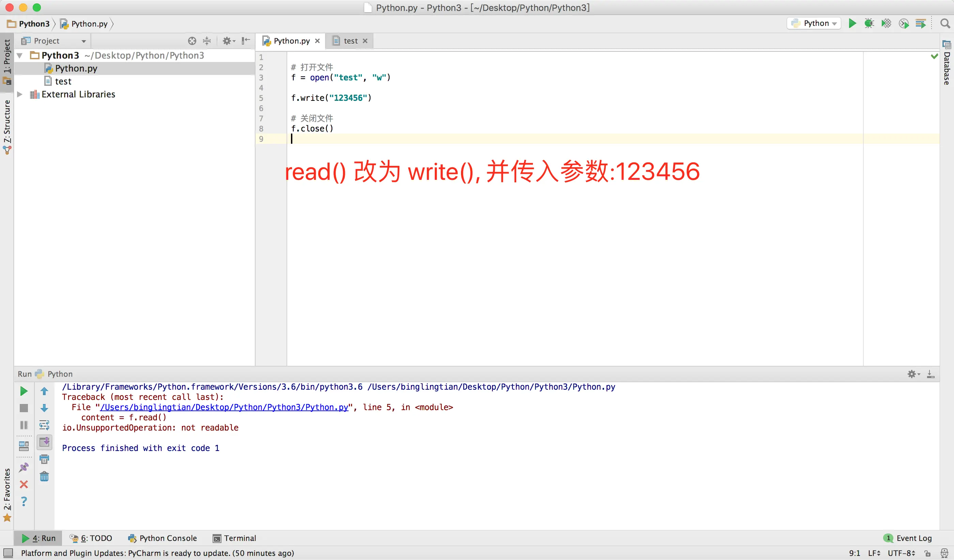Toggle the read-only lock icon in status bar
This screenshot has height=560, width=954.
pos(927,553)
